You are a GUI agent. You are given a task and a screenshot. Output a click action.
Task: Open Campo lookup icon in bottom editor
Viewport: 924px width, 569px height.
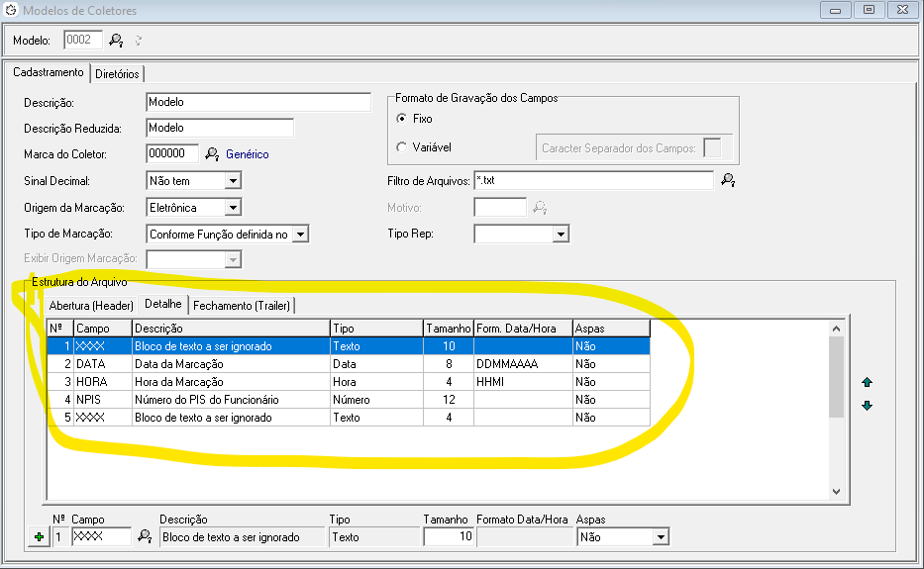pos(144,536)
